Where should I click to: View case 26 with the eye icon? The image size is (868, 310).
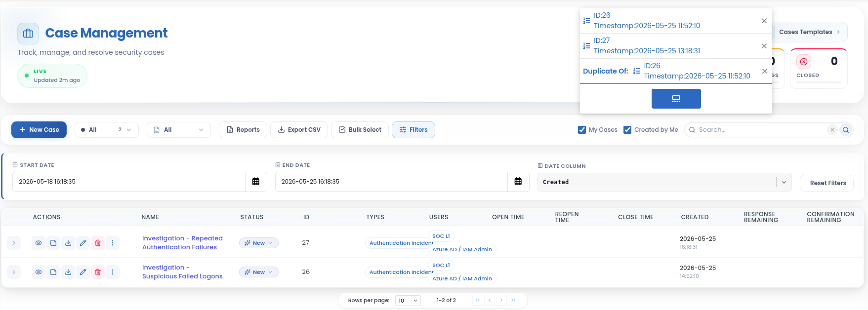point(39,272)
